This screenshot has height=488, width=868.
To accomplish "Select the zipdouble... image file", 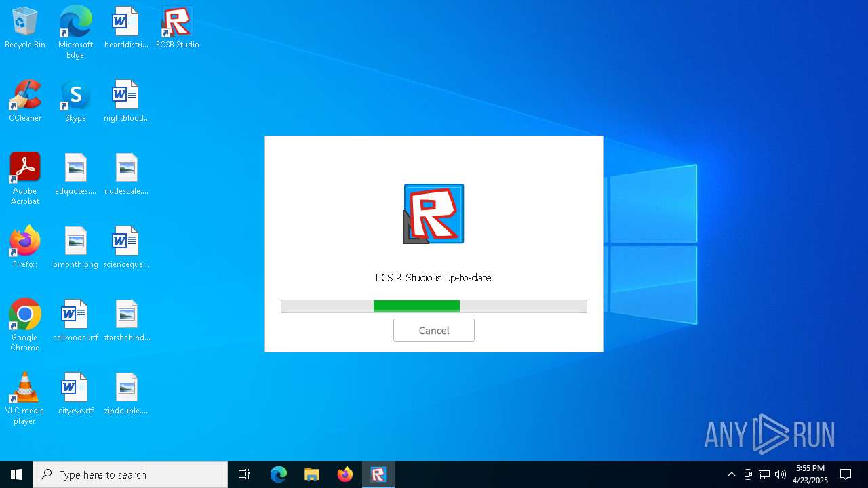I will click(126, 394).
